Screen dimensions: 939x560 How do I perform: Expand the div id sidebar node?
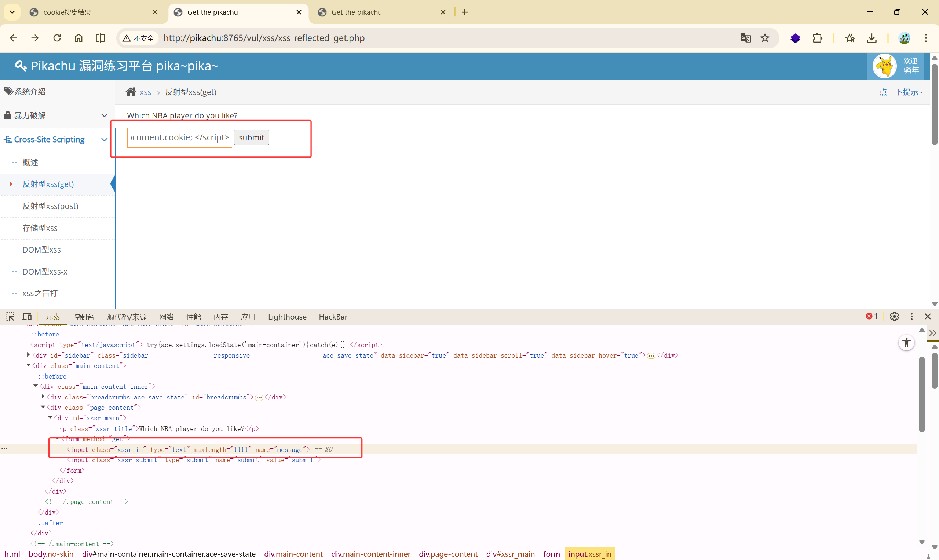tap(28, 355)
